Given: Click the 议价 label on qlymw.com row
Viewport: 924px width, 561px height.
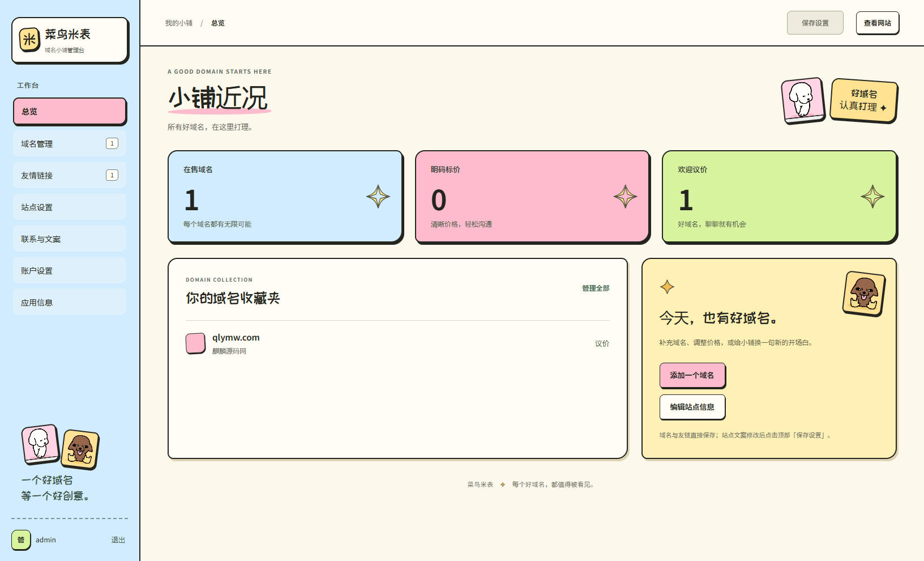Looking at the screenshot, I should [602, 343].
